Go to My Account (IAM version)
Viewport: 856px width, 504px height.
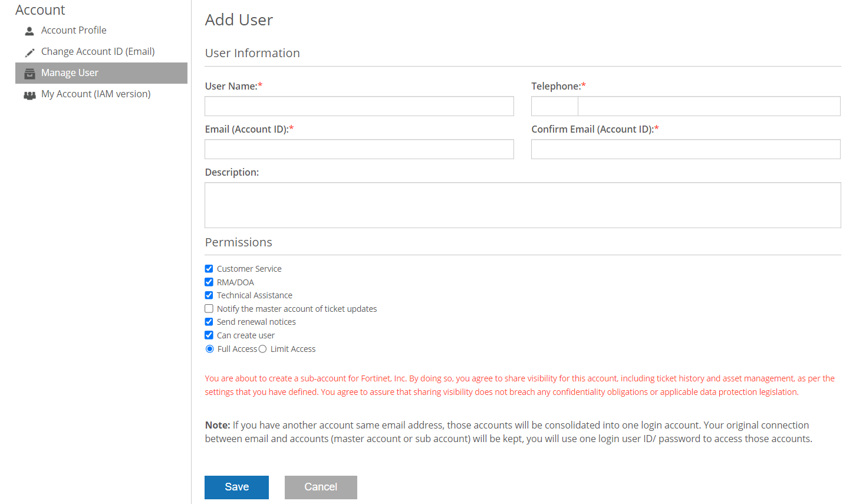[x=96, y=94]
